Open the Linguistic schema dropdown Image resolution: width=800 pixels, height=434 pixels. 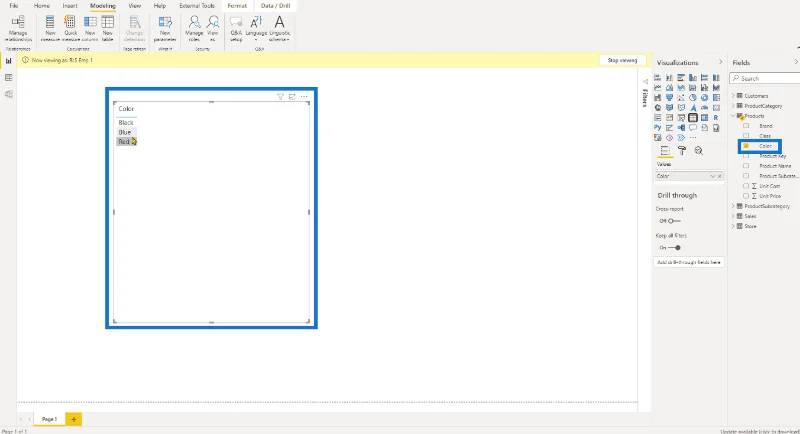279,29
